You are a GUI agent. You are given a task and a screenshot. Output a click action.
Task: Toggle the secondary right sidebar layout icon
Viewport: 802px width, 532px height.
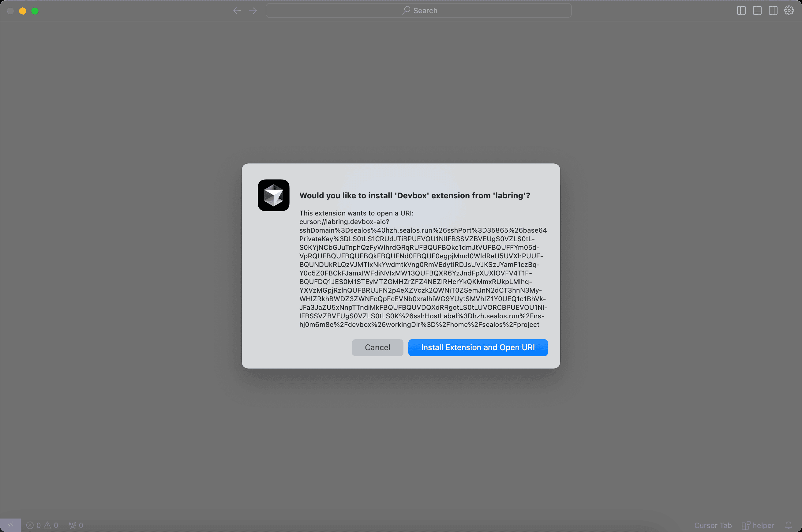click(773, 11)
